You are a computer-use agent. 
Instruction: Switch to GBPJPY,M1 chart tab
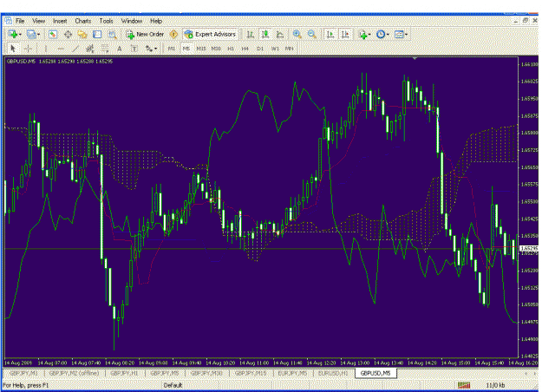point(23,373)
